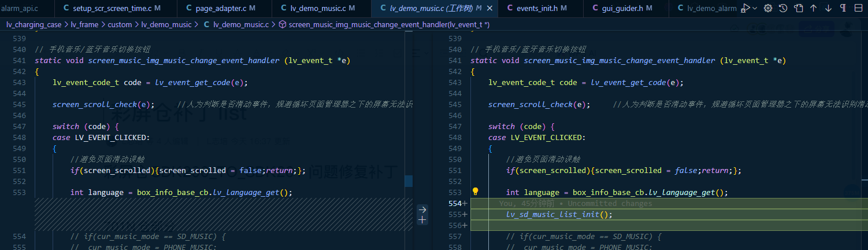Click the lightbulb code action on line 553
The height and width of the screenshot is (250, 868).
coord(476,192)
